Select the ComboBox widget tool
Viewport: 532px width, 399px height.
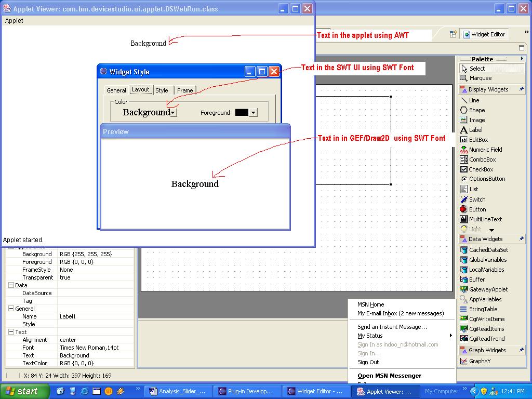[482, 159]
